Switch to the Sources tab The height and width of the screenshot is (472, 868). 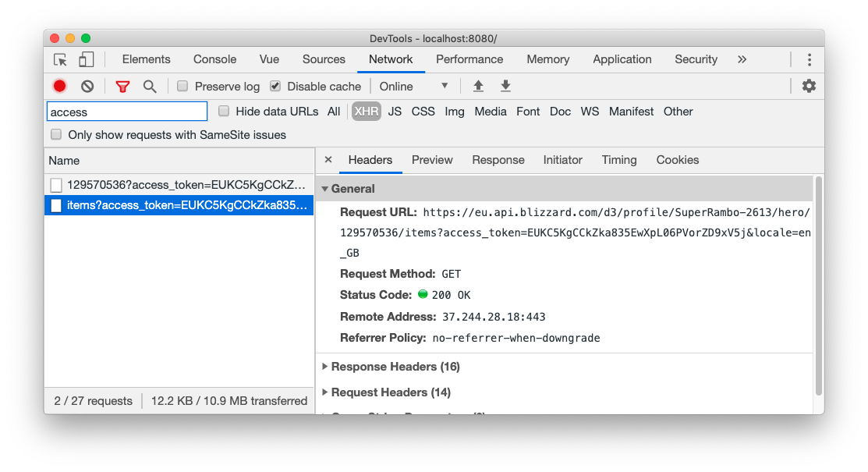(324, 59)
